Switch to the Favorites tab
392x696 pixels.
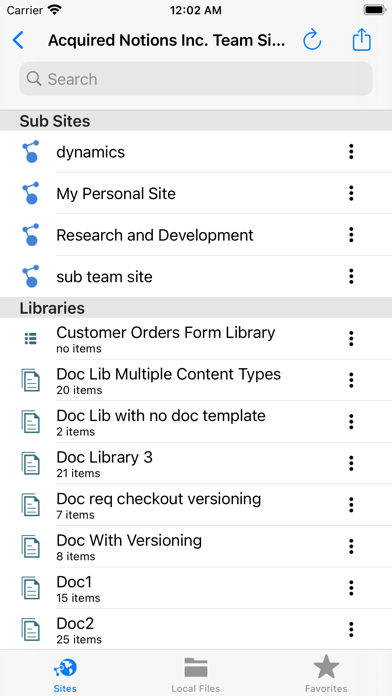point(326,675)
